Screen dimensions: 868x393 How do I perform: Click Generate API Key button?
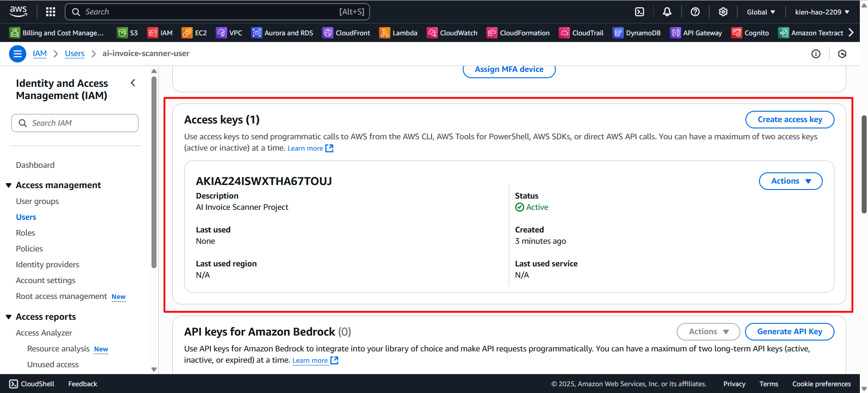790,331
